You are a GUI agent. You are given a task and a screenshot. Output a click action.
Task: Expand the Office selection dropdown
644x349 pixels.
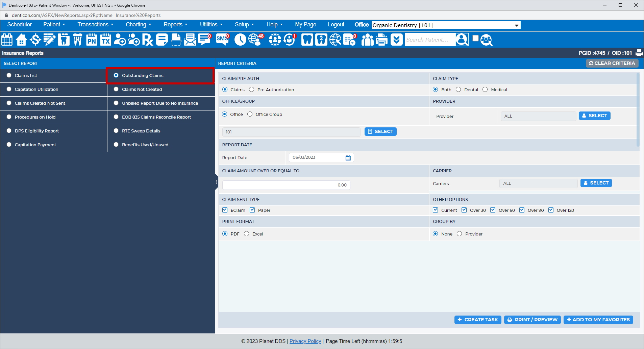pos(516,25)
